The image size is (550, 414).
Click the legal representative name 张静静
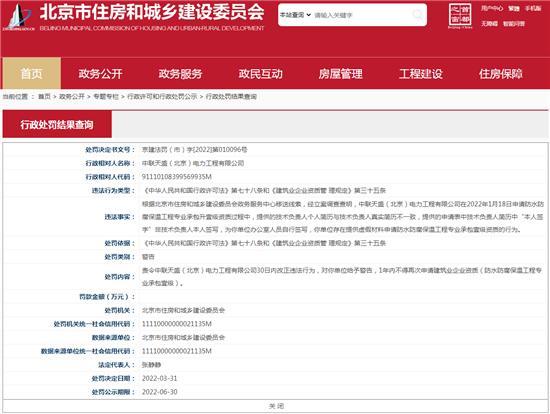click(151, 365)
